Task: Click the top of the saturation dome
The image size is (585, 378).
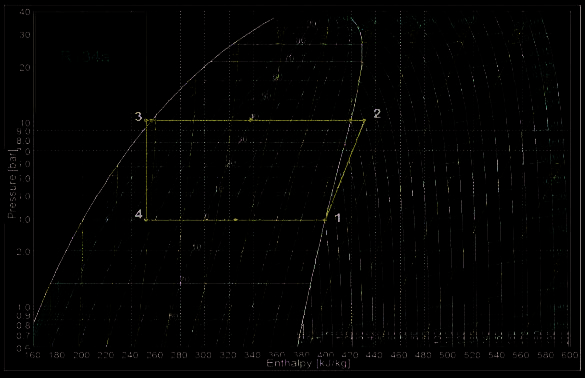Action: tap(350, 19)
